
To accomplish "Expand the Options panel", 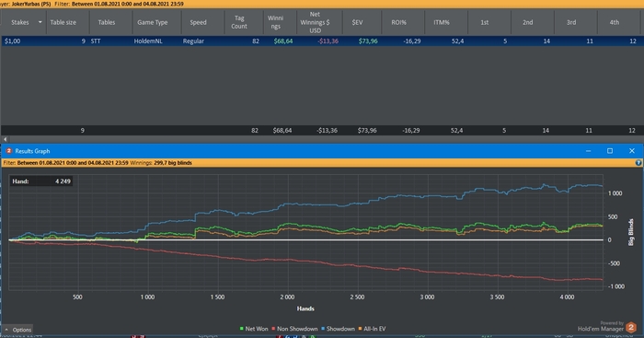I will click(x=18, y=330).
